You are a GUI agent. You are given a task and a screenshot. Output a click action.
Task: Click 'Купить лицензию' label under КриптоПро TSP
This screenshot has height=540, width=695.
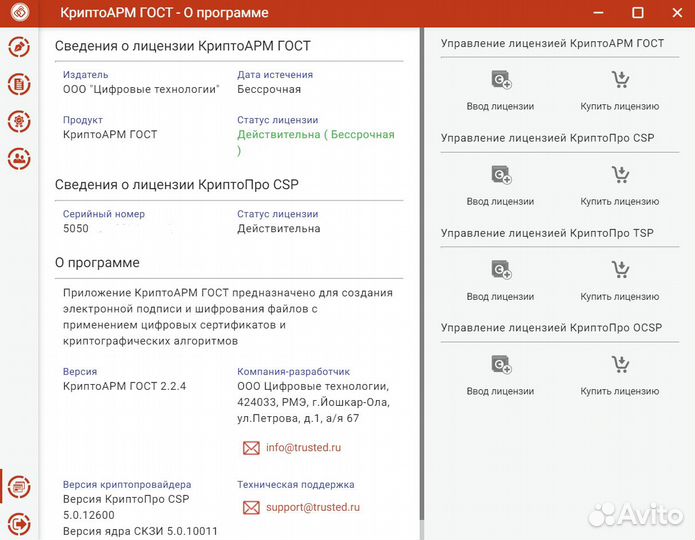point(620,296)
